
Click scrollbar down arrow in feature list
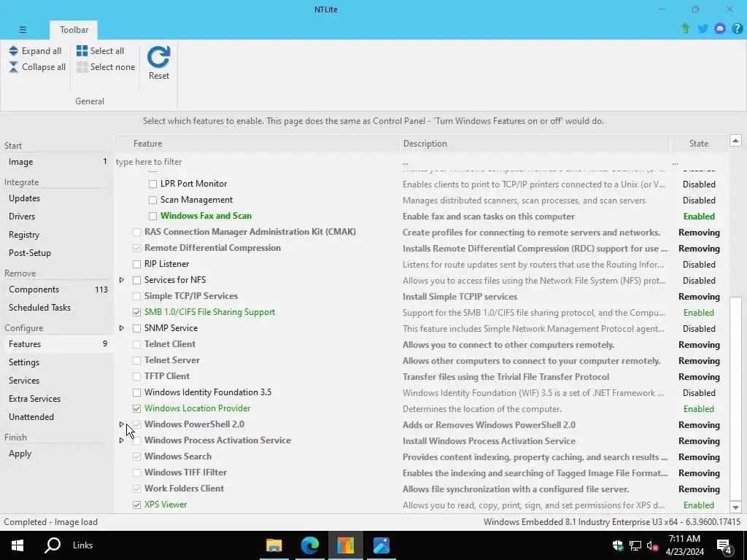tap(735, 507)
